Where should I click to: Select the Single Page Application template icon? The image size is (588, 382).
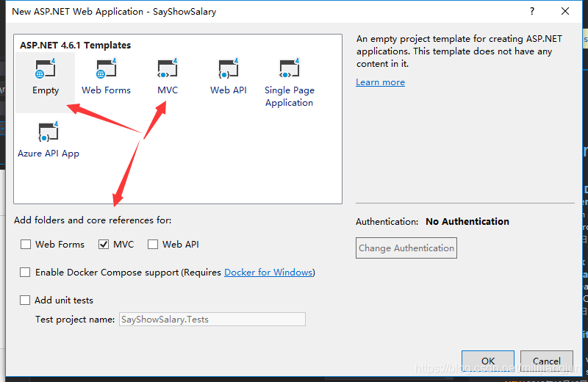click(x=289, y=69)
